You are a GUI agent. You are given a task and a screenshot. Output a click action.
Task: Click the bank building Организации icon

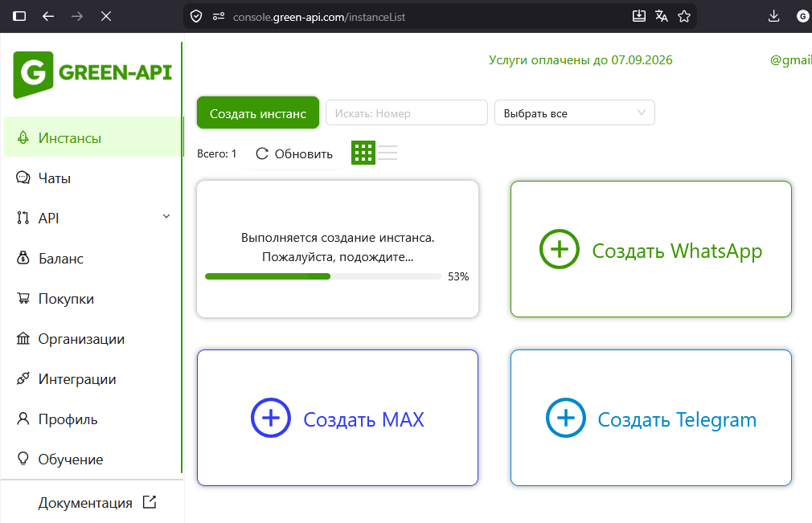pyautogui.click(x=23, y=338)
